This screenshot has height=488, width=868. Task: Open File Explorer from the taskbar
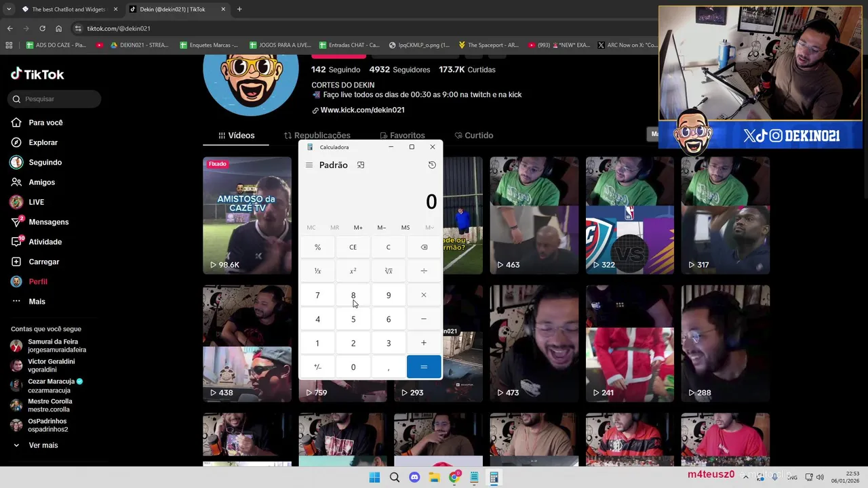pos(434,478)
